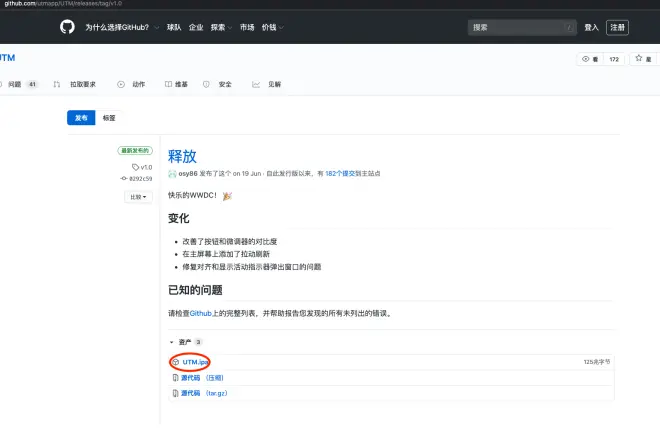
Task: Click the 登入 sign-in link
Action: pyautogui.click(x=591, y=27)
